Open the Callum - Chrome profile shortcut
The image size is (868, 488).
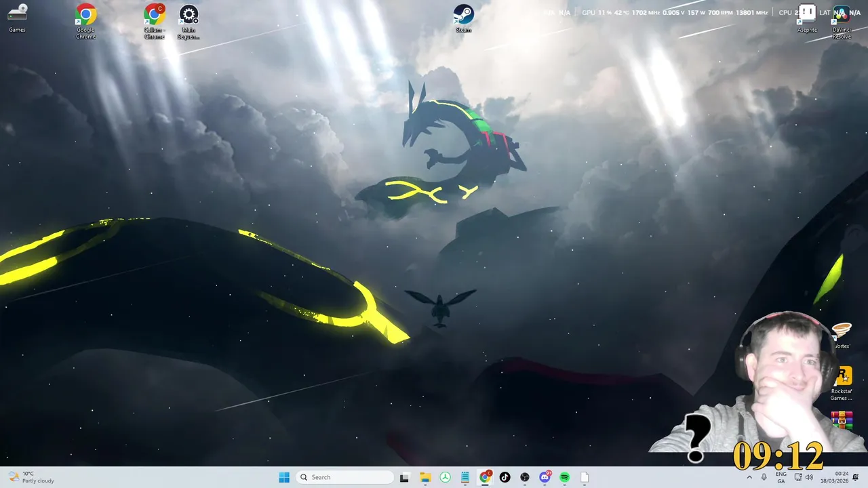point(154,22)
